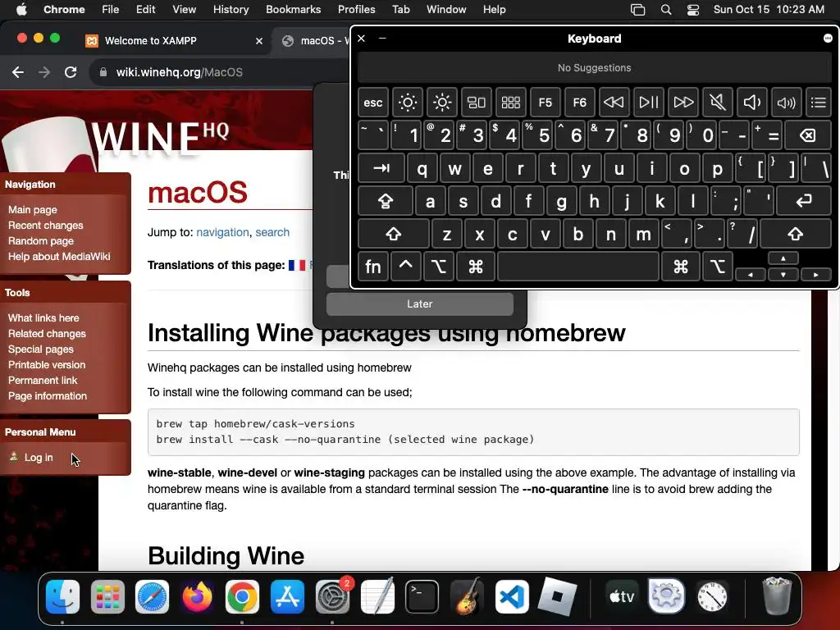Click the left arrow key on Keyboard
The height and width of the screenshot is (630, 840).
coord(750,274)
